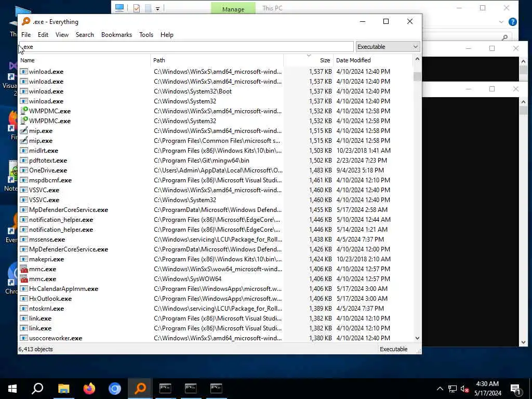Viewport: 532px width, 399px height.
Task: Click the results list scrollbar thumb
Action: point(417,76)
